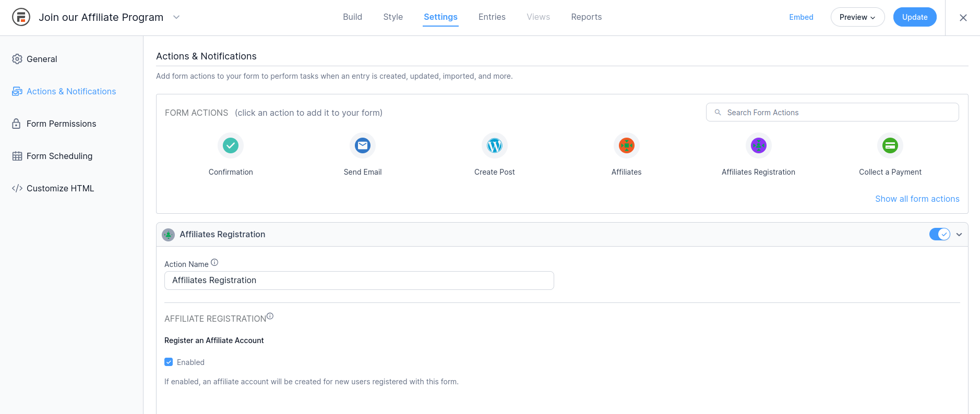Open the Preview dropdown
980x414 pixels.
[x=857, y=17]
